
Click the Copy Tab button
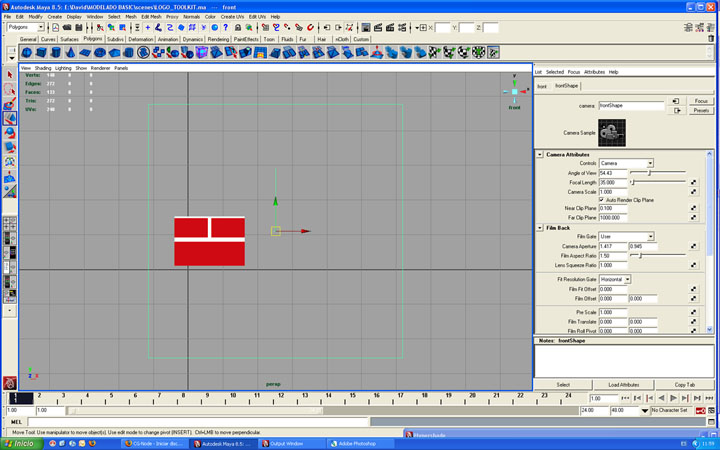click(x=685, y=385)
